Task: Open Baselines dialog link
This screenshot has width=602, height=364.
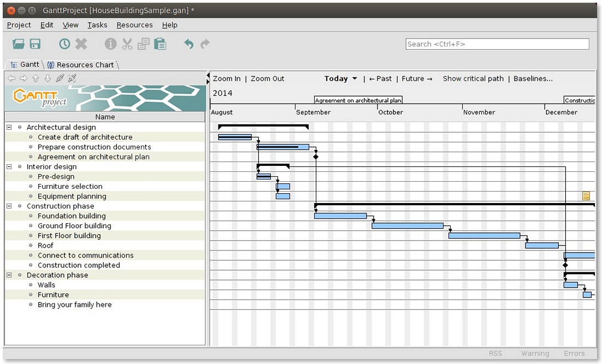Action: point(533,79)
